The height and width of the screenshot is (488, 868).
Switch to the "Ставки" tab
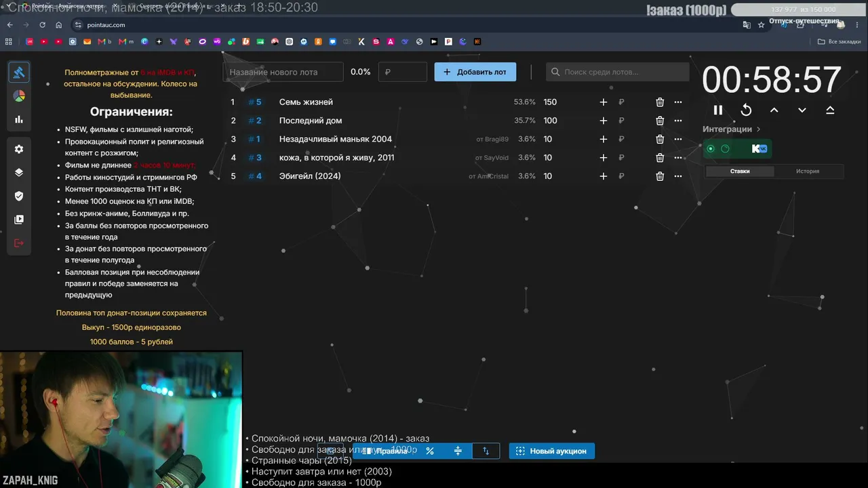coord(740,171)
